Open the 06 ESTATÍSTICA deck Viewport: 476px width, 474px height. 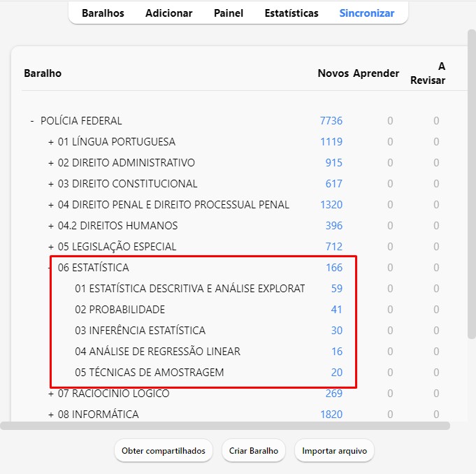click(94, 268)
